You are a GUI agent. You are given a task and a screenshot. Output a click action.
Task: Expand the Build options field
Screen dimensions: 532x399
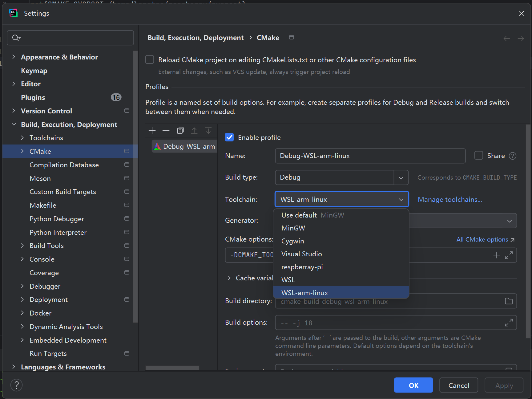click(x=509, y=323)
